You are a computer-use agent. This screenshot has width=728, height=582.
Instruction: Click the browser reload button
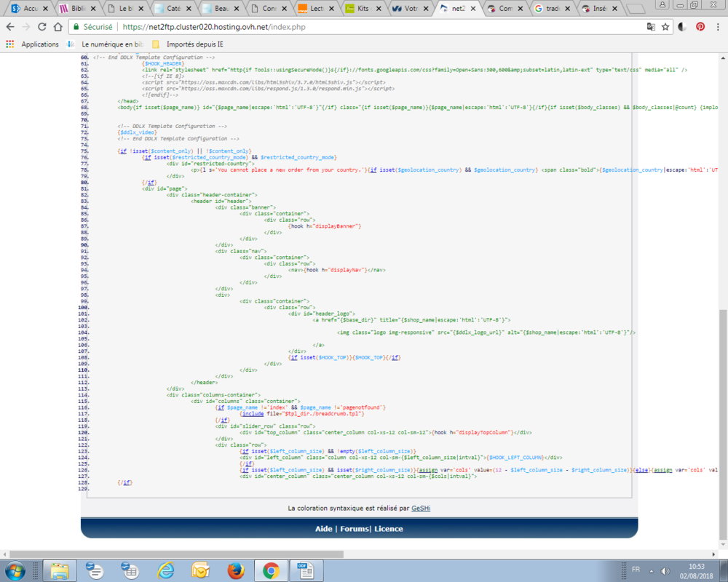pos(42,27)
